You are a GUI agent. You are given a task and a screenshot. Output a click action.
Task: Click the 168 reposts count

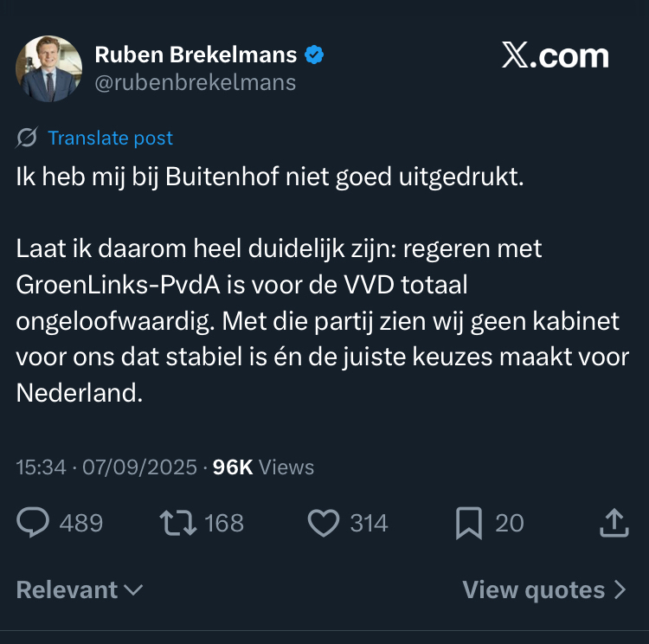pos(224,523)
